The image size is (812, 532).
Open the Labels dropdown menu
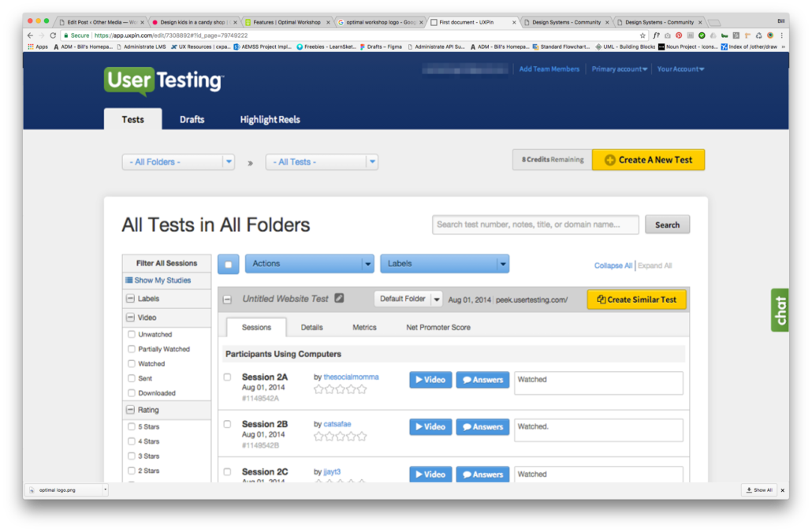point(445,264)
